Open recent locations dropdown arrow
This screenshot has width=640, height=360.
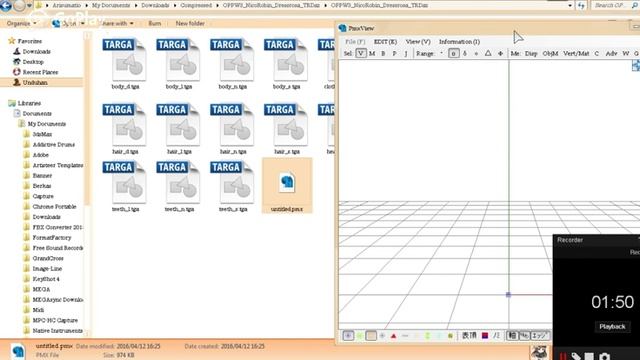click(29, 6)
